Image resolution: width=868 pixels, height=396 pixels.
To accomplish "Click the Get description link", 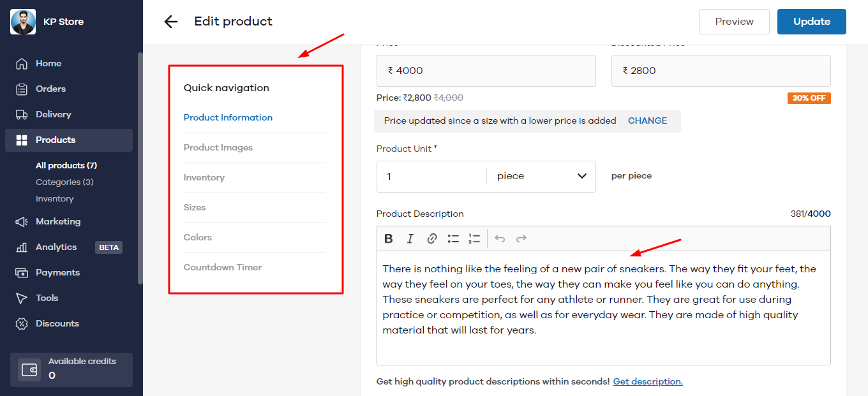I will pos(648,382).
